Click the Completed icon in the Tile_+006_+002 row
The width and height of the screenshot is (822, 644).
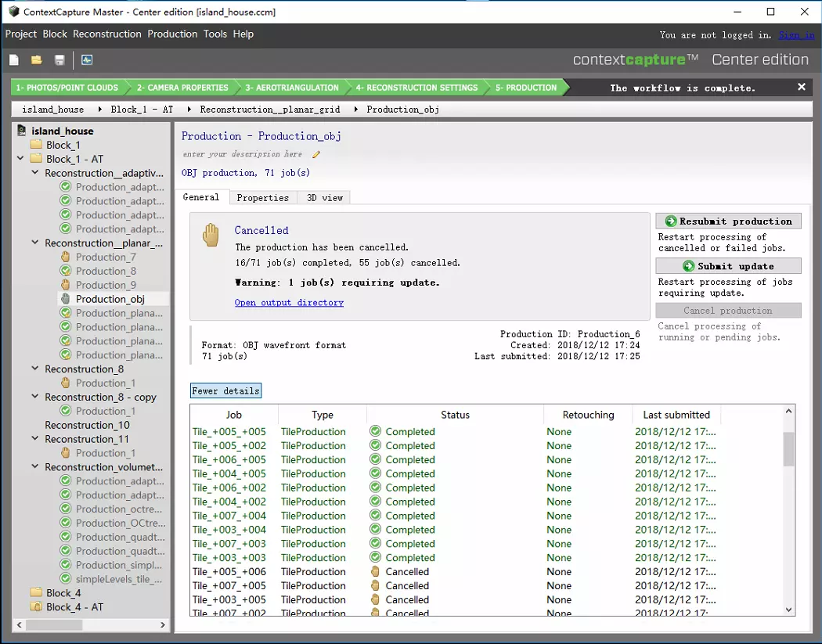pos(375,487)
